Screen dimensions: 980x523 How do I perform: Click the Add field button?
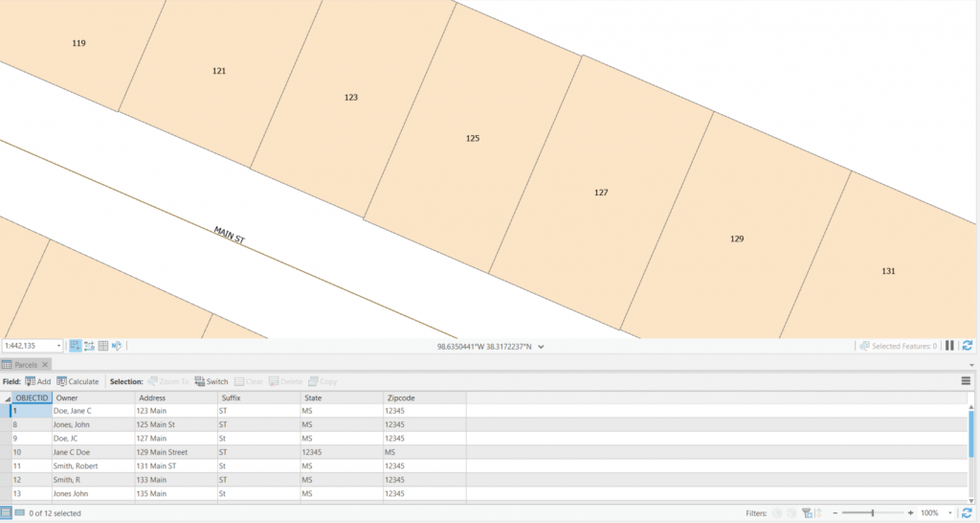37,381
